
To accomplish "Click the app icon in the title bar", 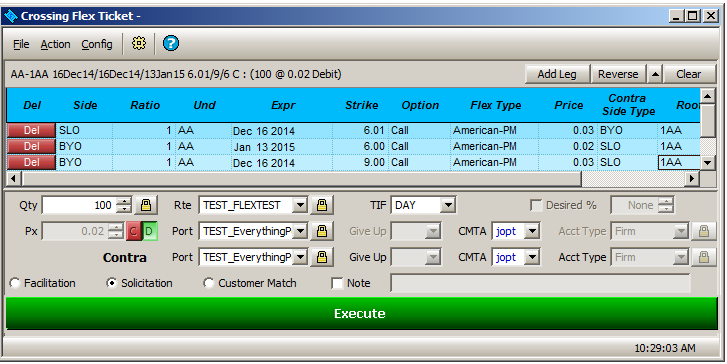I will pos(10,16).
